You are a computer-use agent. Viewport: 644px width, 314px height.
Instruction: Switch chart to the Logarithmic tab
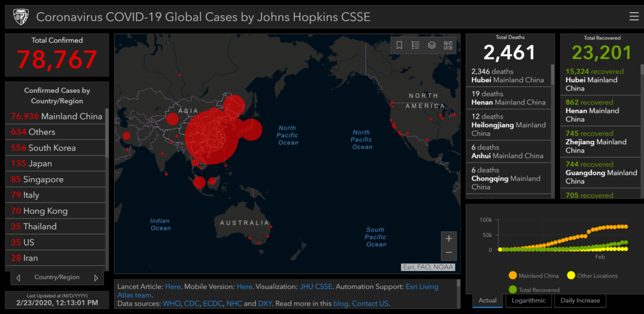tap(528, 301)
